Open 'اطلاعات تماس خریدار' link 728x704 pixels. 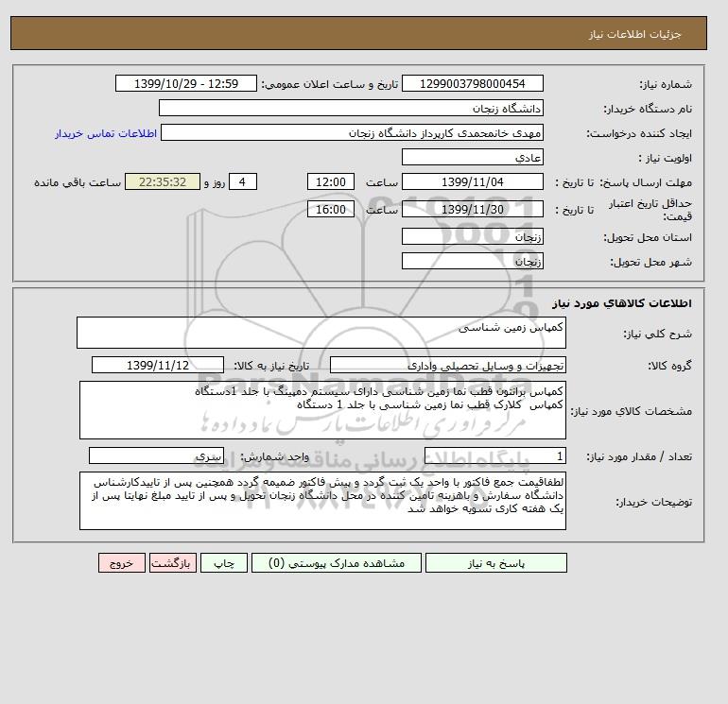coord(106,133)
